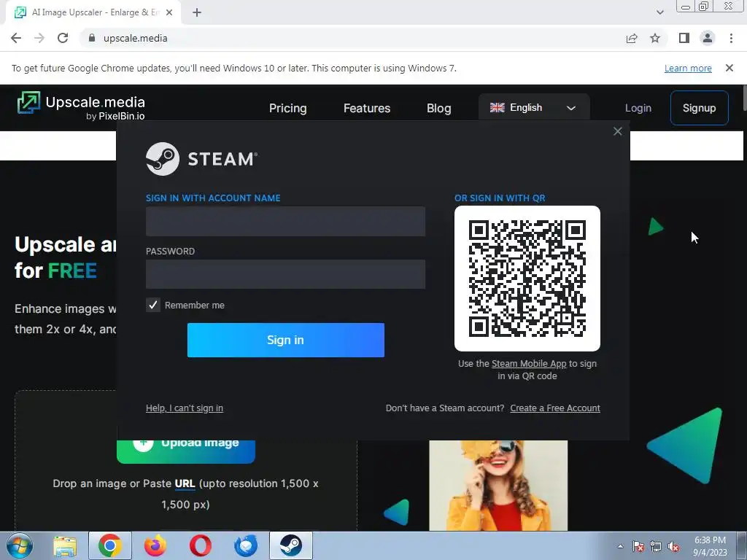Share this page via share icon
The image size is (747, 560).
coord(632,38)
